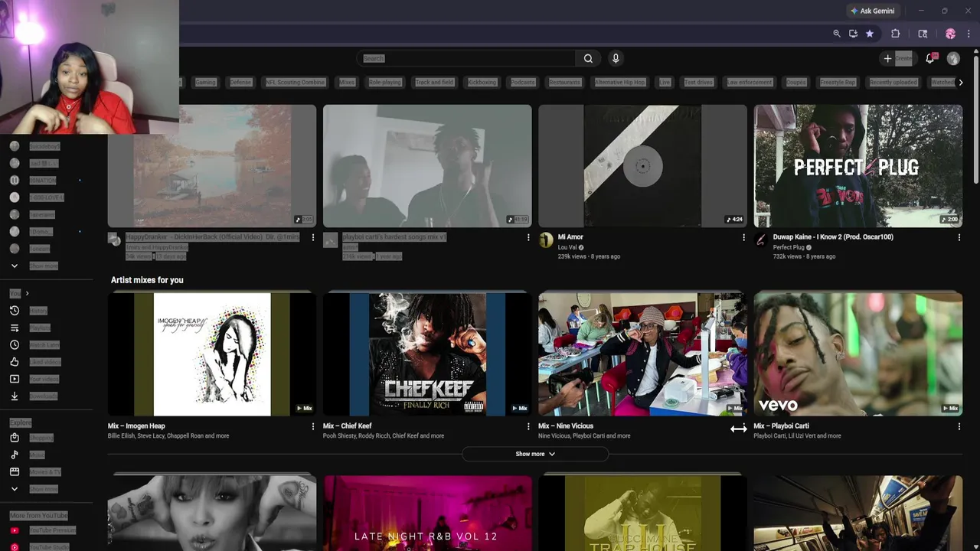Click the YouTube search magnifier button

click(x=588, y=58)
